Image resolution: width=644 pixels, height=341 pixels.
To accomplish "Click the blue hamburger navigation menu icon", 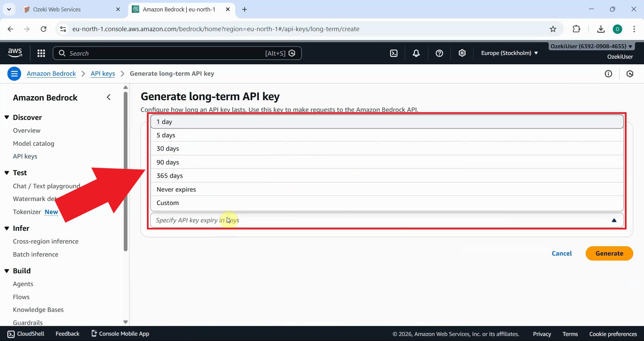I will coord(14,74).
